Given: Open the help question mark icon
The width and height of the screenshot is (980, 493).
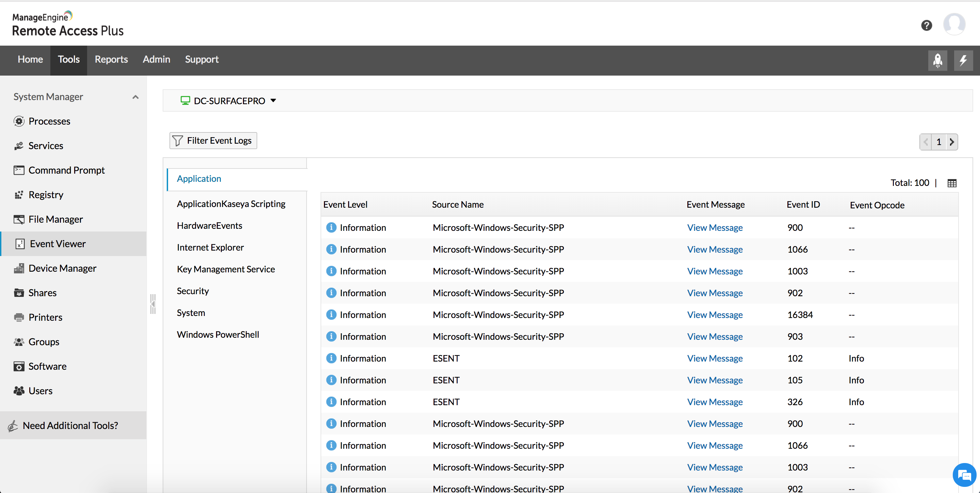Looking at the screenshot, I should coord(927,25).
